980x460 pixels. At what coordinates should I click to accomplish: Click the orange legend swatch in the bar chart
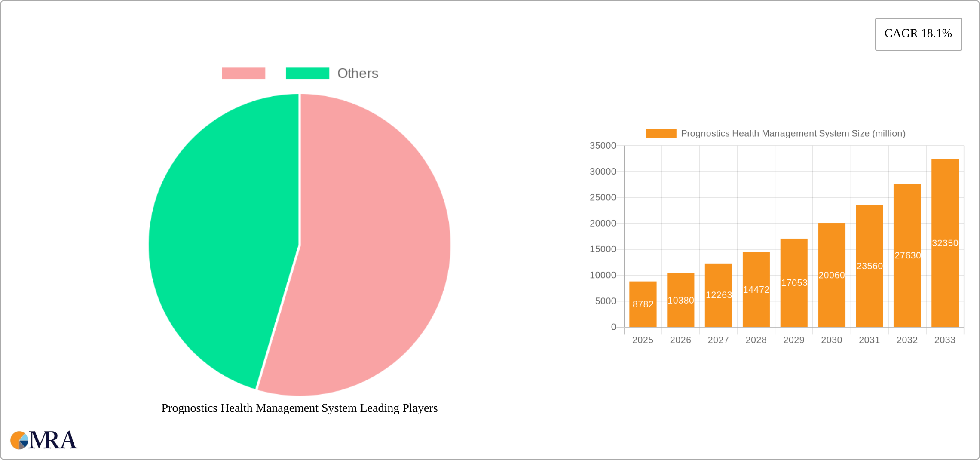pyautogui.click(x=661, y=133)
